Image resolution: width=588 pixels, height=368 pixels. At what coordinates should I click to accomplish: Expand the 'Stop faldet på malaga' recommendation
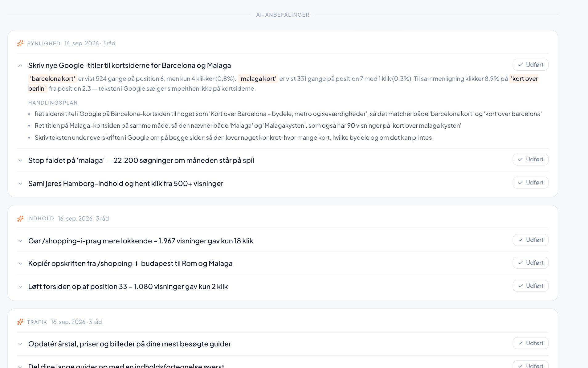tap(20, 160)
